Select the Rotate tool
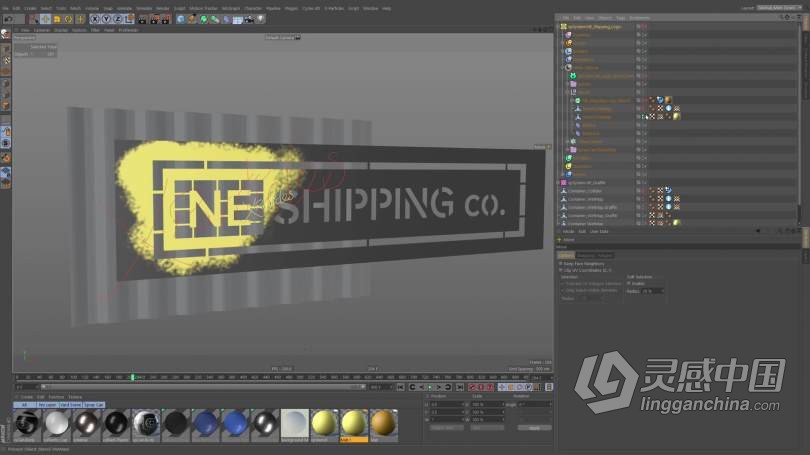The image size is (810, 455). tap(68, 19)
